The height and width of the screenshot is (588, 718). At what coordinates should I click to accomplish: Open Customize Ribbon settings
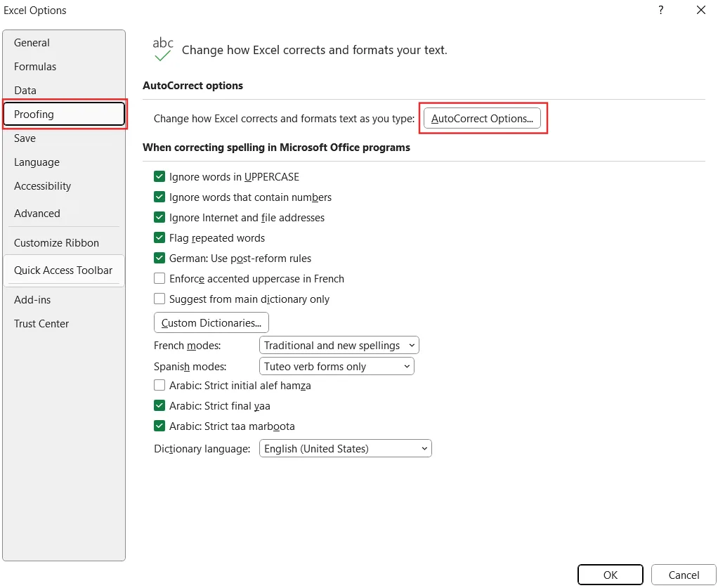pyautogui.click(x=64, y=242)
